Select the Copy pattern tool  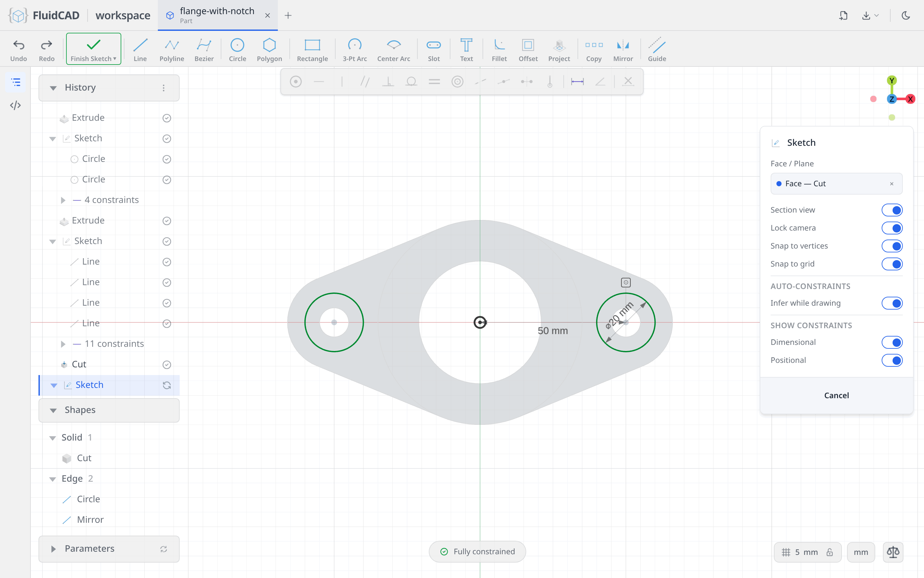(594, 50)
